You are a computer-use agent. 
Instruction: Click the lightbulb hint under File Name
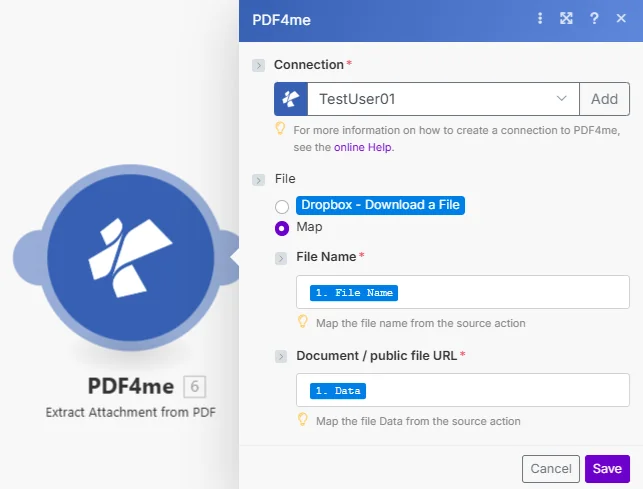coord(303,322)
